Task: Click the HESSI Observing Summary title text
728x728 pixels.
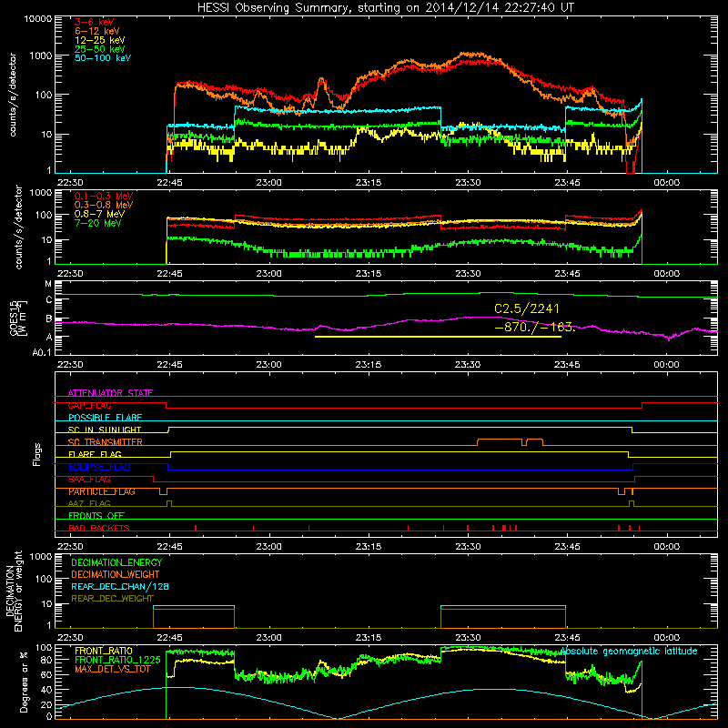Action: pos(385,8)
